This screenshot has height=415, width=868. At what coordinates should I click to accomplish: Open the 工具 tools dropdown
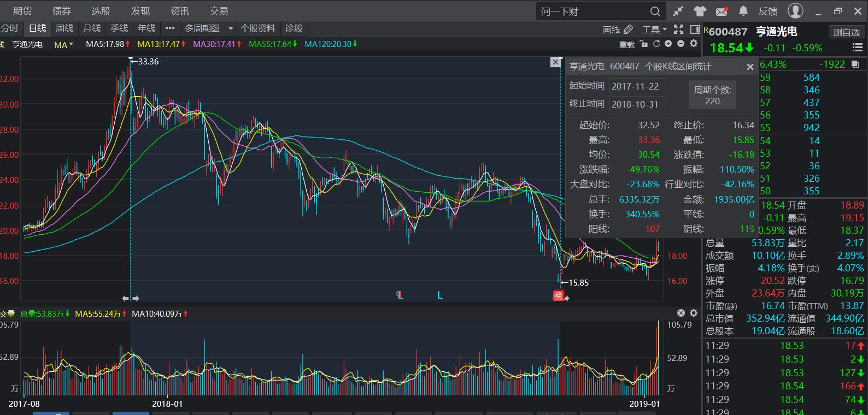pos(654,29)
